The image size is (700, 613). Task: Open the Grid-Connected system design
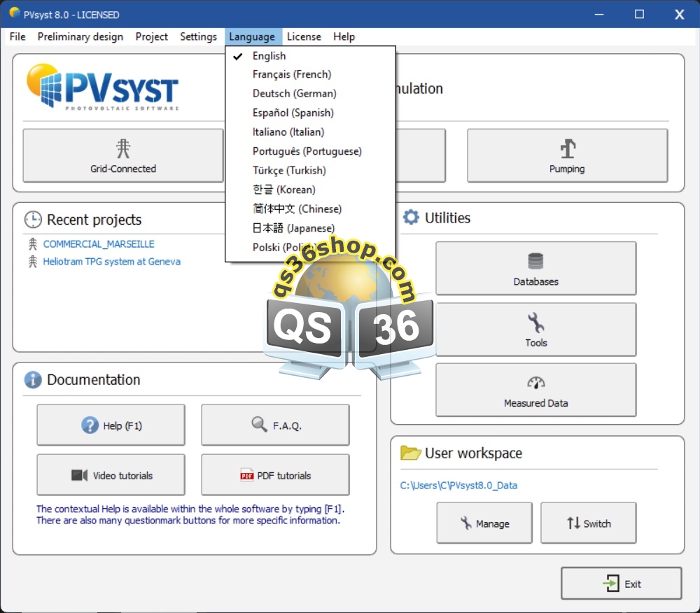[x=123, y=155]
